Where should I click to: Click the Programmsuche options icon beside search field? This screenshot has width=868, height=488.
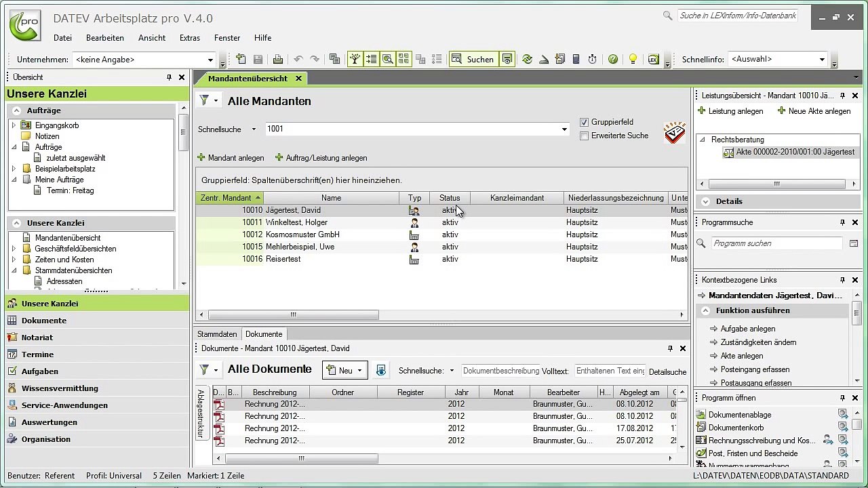(x=854, y=243)
